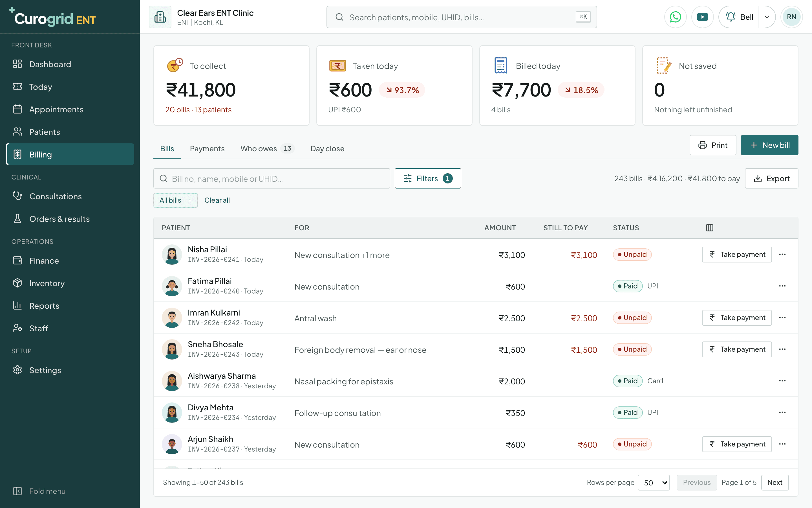Open WhatsApp icon in header

[675, 17]
